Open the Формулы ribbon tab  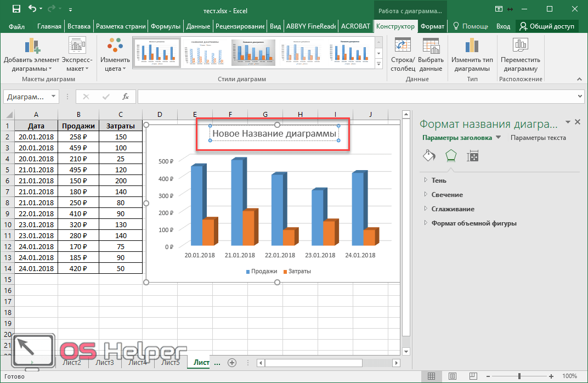165,26
